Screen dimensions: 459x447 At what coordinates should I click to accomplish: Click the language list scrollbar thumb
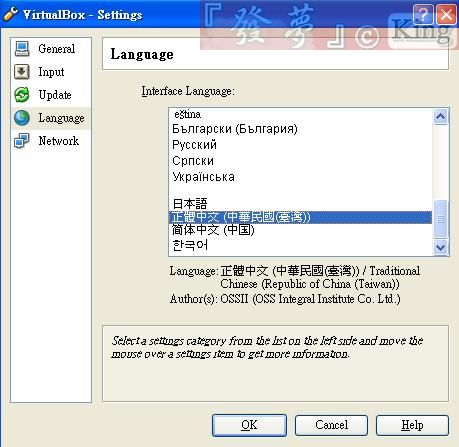440,219
